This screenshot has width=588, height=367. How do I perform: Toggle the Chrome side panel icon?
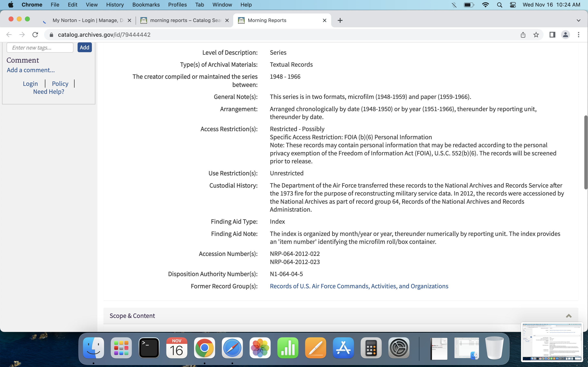click(x=552, y=35)
